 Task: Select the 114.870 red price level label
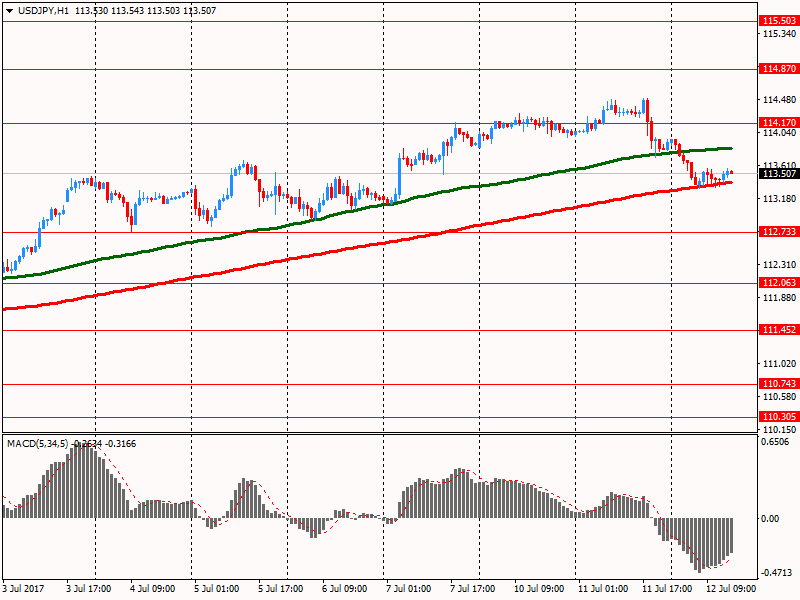(779, 69)
